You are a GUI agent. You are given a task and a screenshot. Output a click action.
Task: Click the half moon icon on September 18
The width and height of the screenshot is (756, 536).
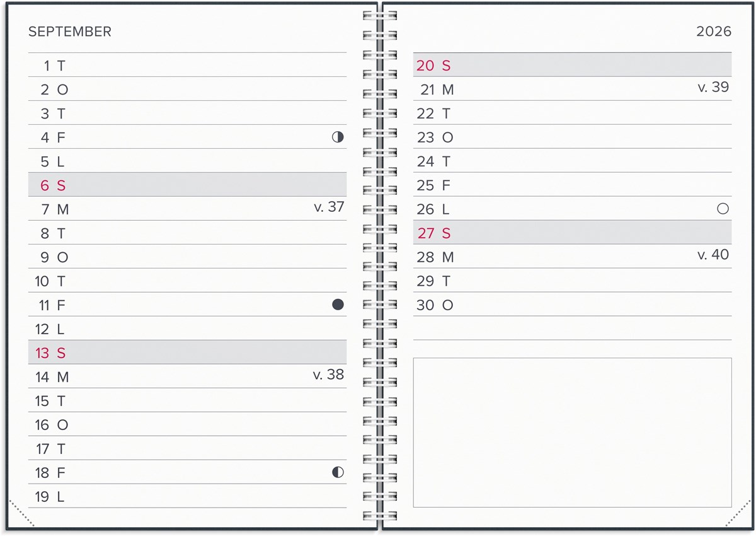point(338,472)
